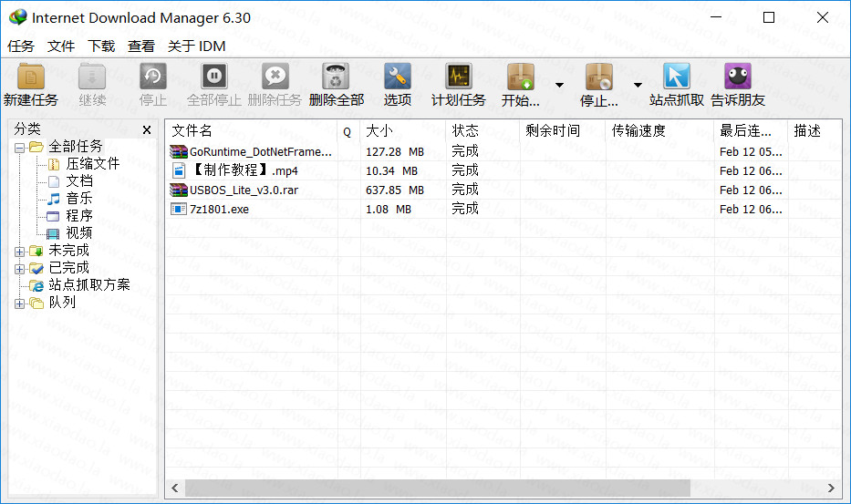This screenshot has width=851, height=504.
Task: Maximize the Internet Download Manager window
Action: click(x=769, y=17)
